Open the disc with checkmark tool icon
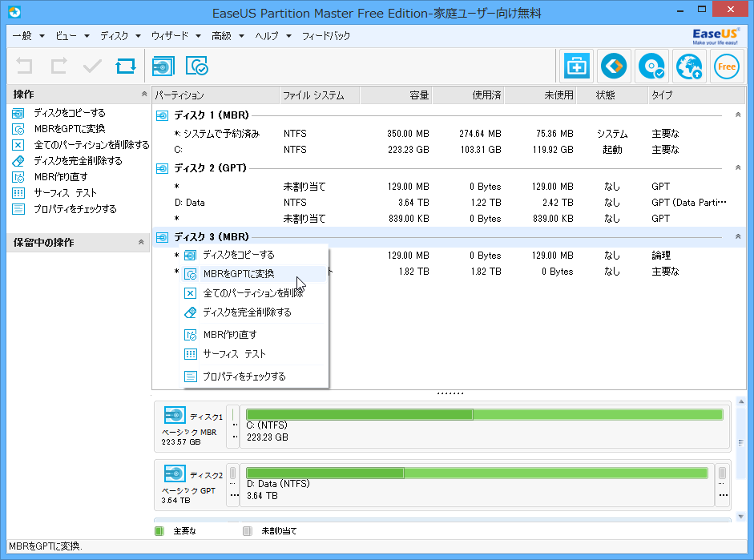The image size is (754, 560). 651,66
